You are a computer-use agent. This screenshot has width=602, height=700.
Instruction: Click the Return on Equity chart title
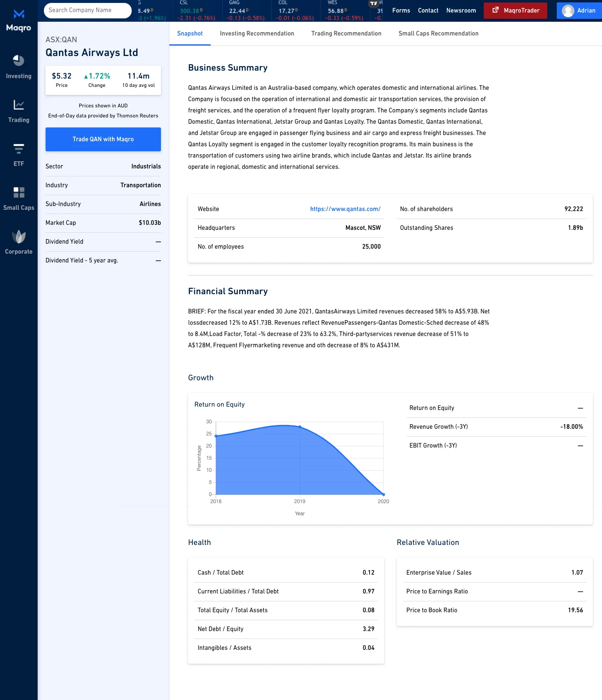(219, 405)
